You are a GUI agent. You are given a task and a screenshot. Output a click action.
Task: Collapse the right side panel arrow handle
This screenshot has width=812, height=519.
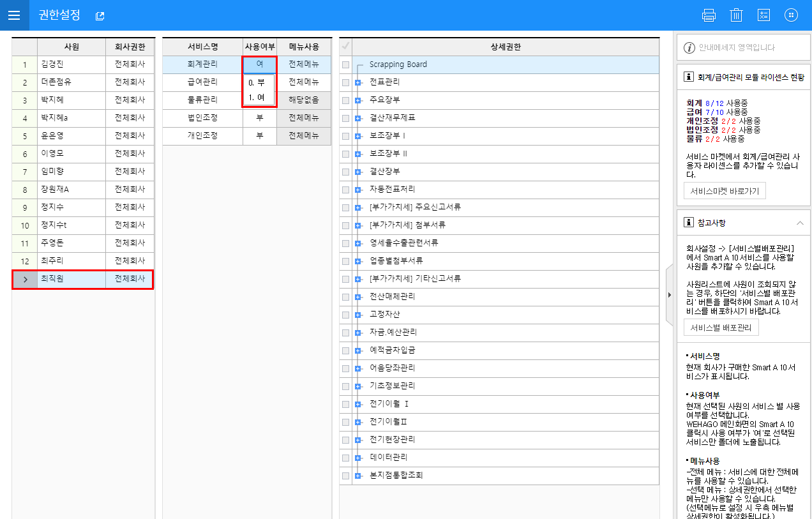[x=669, y=294]
